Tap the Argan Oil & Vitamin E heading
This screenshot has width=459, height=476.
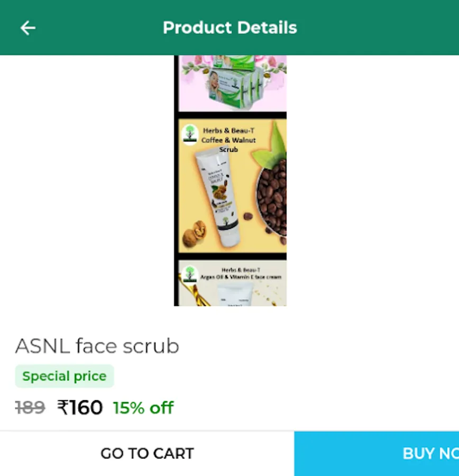[x=241, y=273]
